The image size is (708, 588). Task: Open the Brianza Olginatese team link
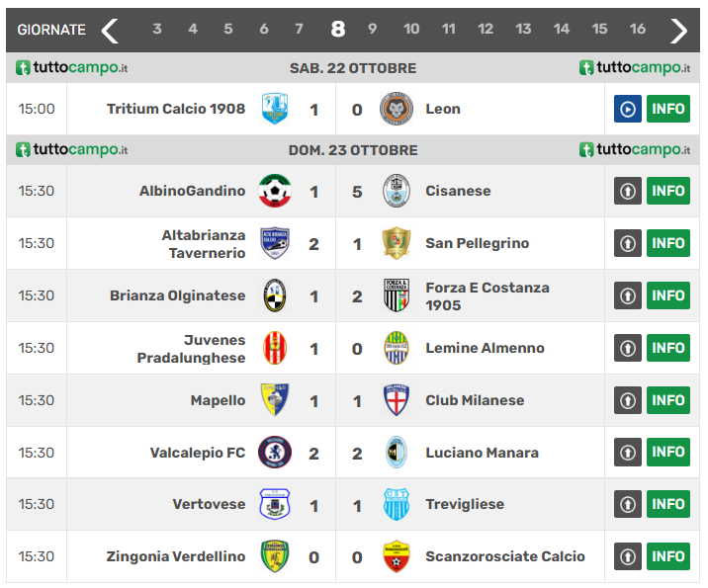point(177,295)
